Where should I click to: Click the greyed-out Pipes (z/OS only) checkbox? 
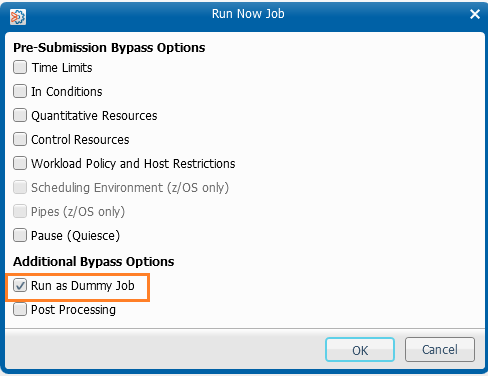click(x=20, y=211)
